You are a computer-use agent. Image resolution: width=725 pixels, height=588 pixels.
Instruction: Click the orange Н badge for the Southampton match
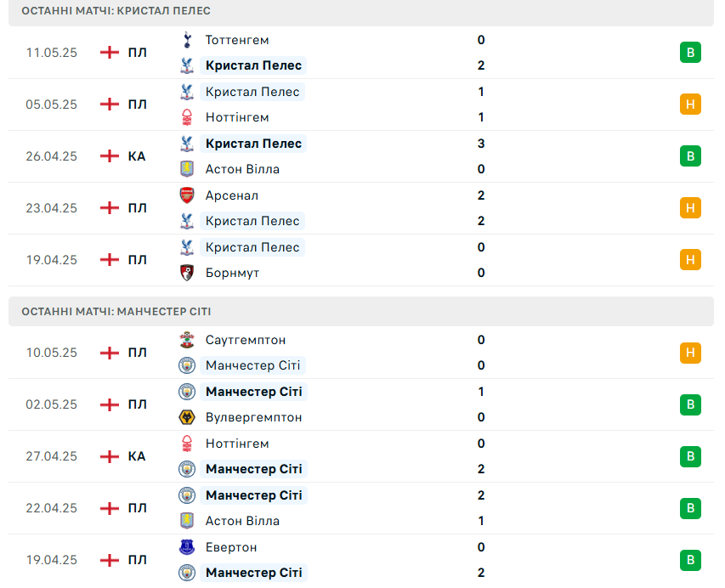pos(690,353)
